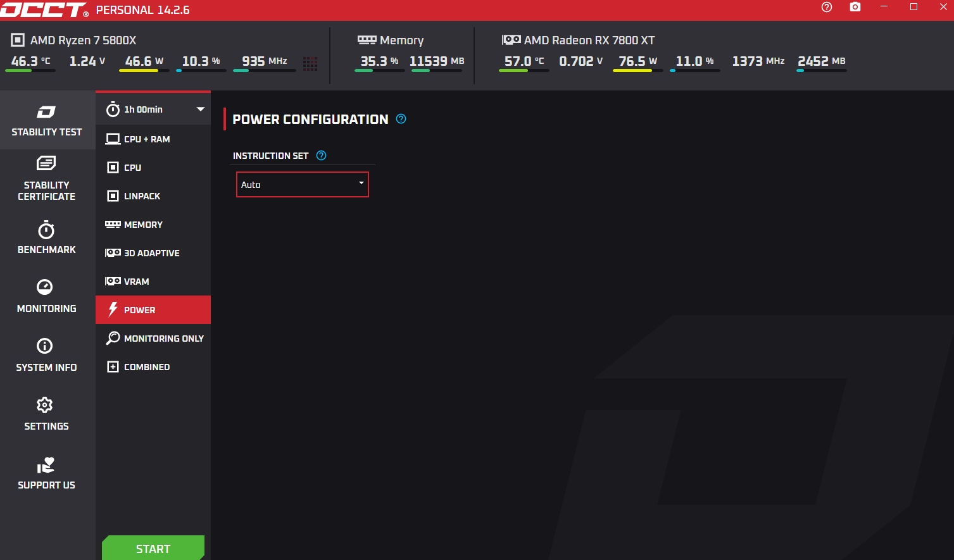The width and height of the screenshot is (954, 560).
Task: Select the Combined test
Action: click(153, 367)
